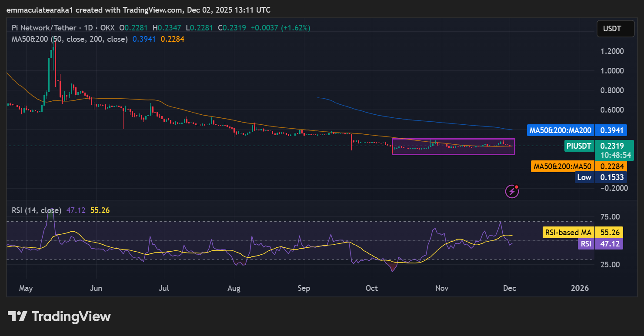Click the TradingView logo at bottom left
This screenshot has width=644, height=336.
tap(57, 316)
